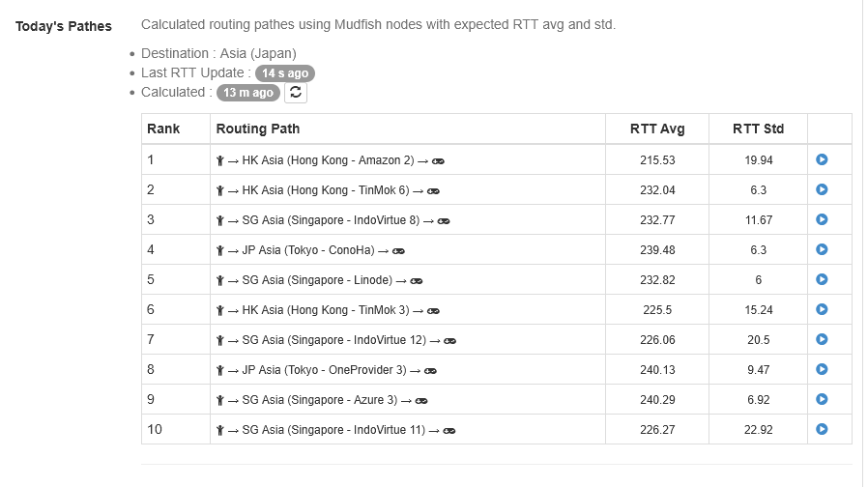Apply SG IndoVirtue 8 path via play icon
Screen dimensions: 868x487
click(x=822, y=220)
